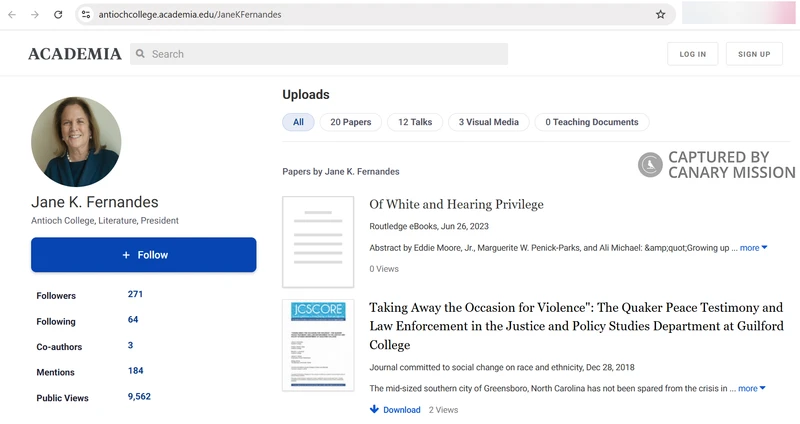
Task: Open Jane K. Fernandes profile photo
Action: point(76,141)
